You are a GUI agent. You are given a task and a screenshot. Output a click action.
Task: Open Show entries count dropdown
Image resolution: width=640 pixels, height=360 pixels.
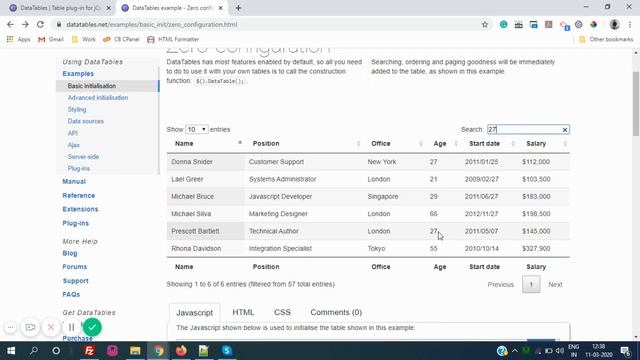[196, 129]
